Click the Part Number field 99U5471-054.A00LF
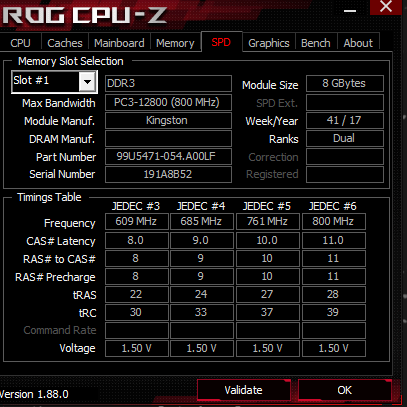This screenshot has width=407, height=407. coord(168,156)
